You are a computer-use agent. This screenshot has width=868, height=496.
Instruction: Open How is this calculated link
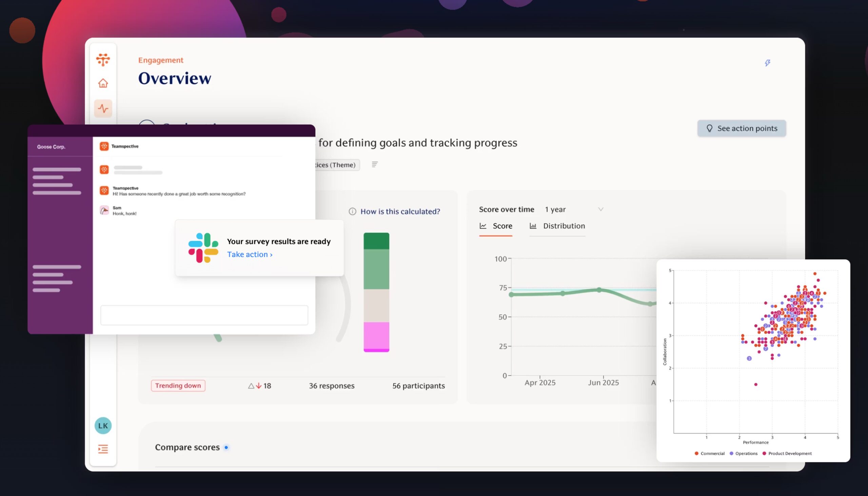[x=400, y=212]
